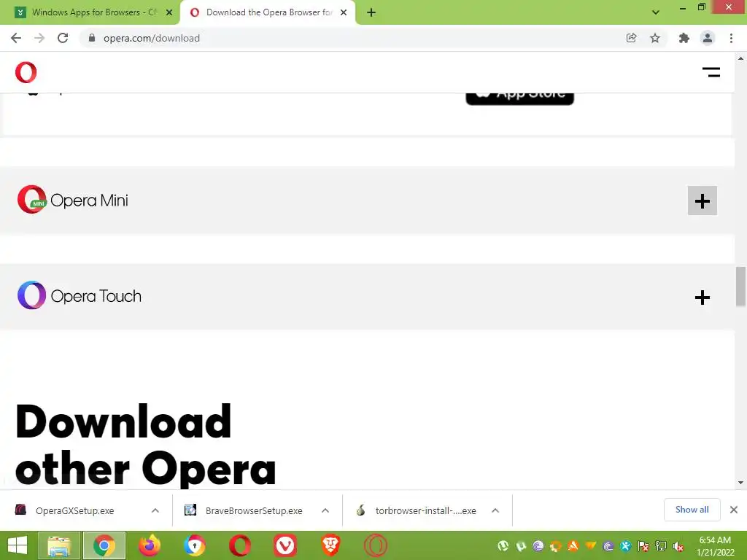The width and height of the screenshot is (747, 560).
Task: Click the Opera Touch logo icon
Action: [31, 295]
